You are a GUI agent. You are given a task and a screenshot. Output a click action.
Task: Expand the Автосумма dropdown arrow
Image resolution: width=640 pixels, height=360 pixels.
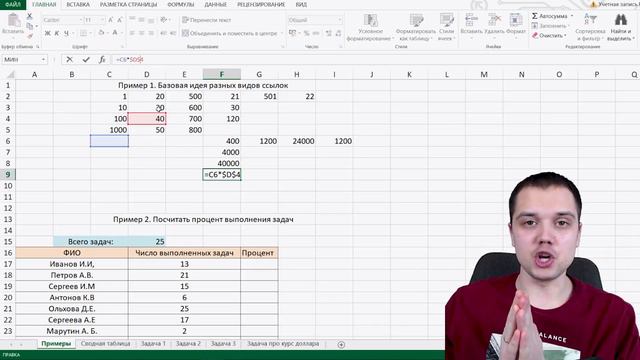(572, 16)
